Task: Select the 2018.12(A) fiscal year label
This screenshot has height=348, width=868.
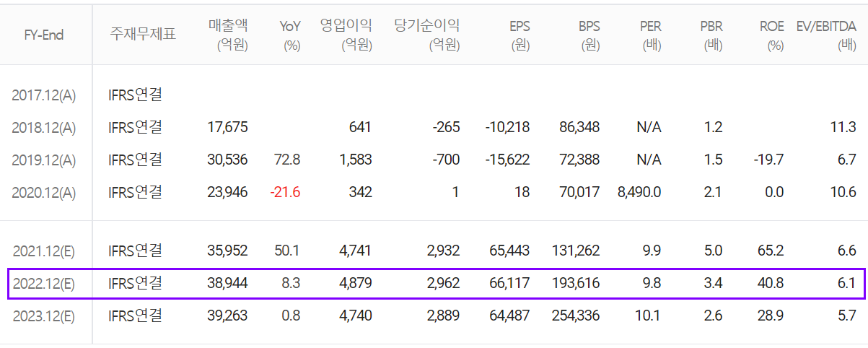Action: [x=44, y=128]
